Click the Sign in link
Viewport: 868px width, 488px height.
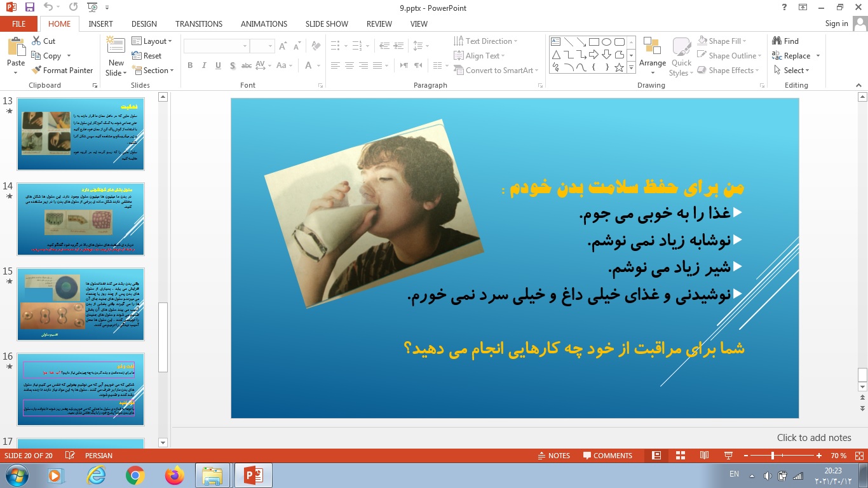coord(836,24)
